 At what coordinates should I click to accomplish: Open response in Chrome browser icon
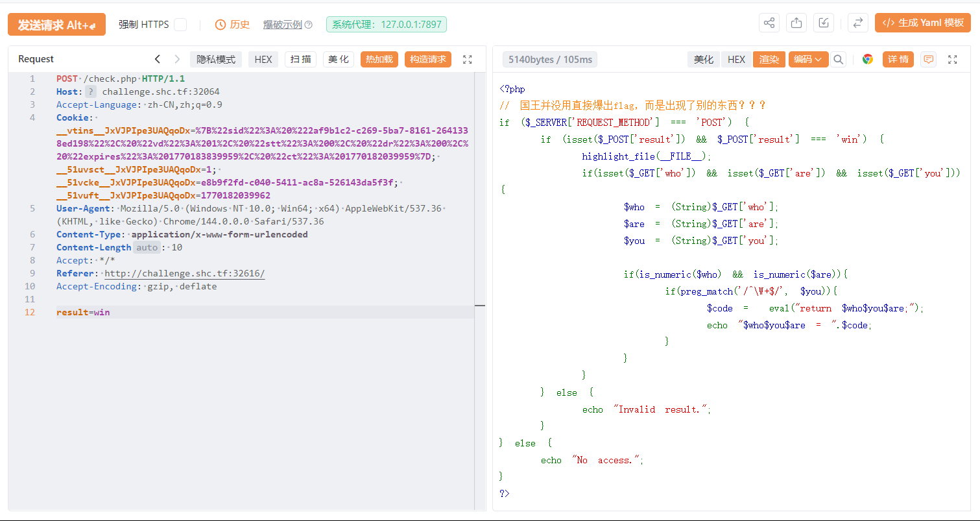tap(867, 60)
